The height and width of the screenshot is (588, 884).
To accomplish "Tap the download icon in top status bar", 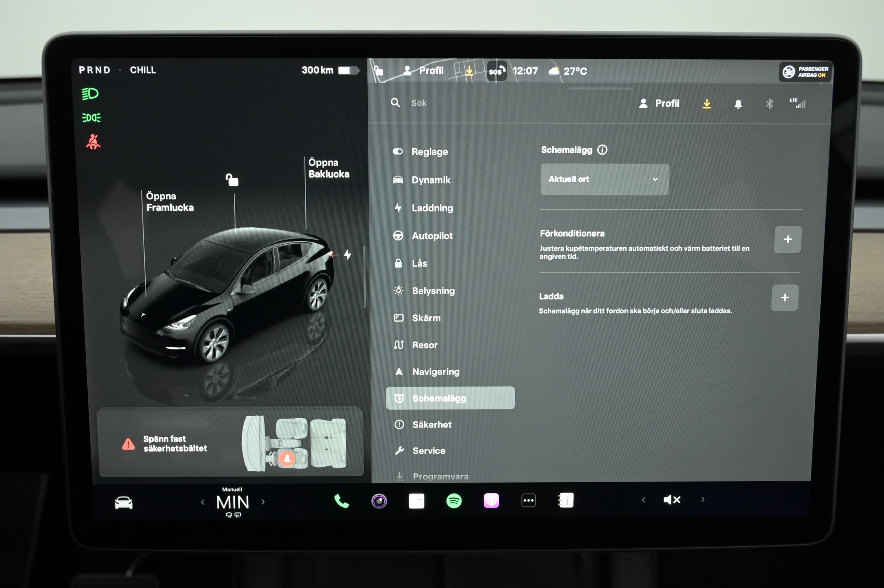I will pos(469,70).
